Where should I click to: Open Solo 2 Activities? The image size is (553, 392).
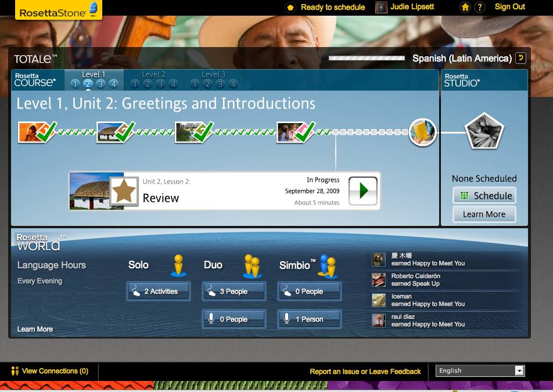159,291
